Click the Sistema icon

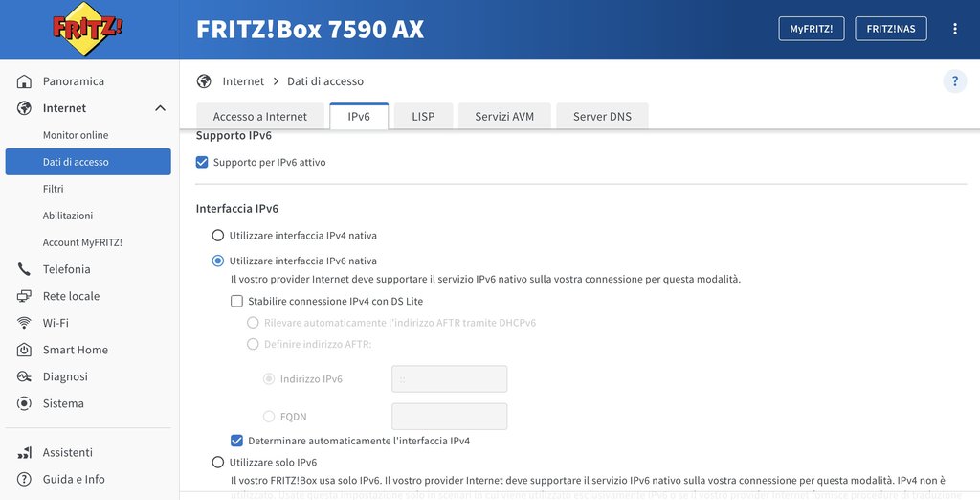pos(24,403)
